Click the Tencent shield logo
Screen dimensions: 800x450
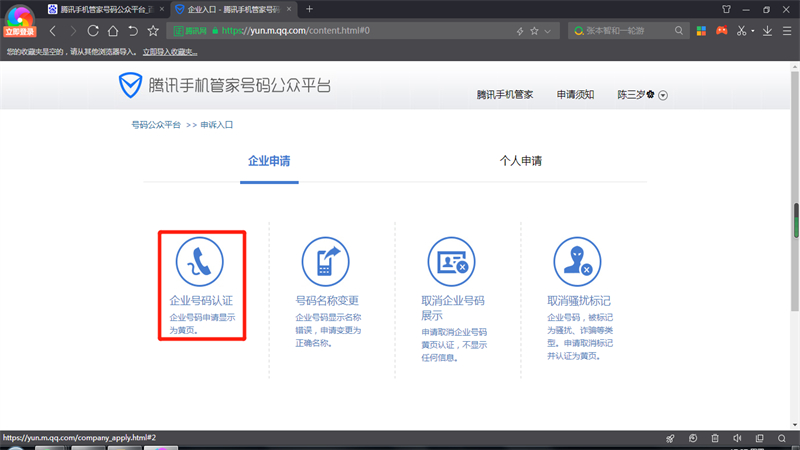point(130,85)
